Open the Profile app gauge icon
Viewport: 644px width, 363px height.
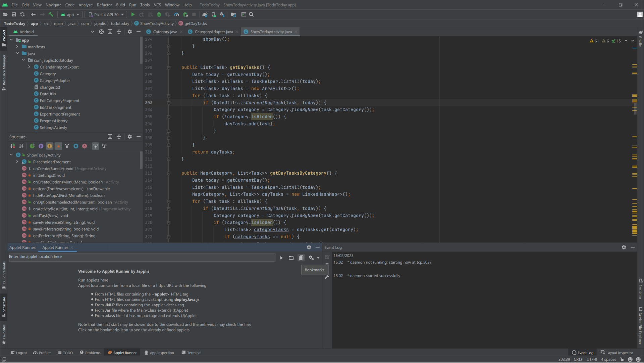click(x=176, y=14)
